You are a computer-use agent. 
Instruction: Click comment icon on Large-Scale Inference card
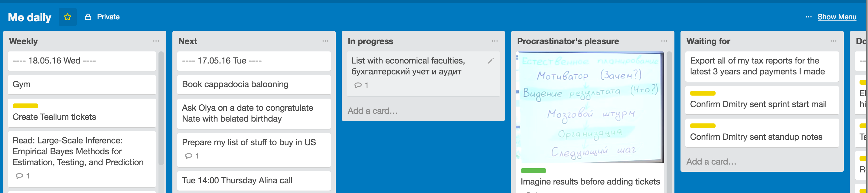pyautogui.click(x=20, y=176)
